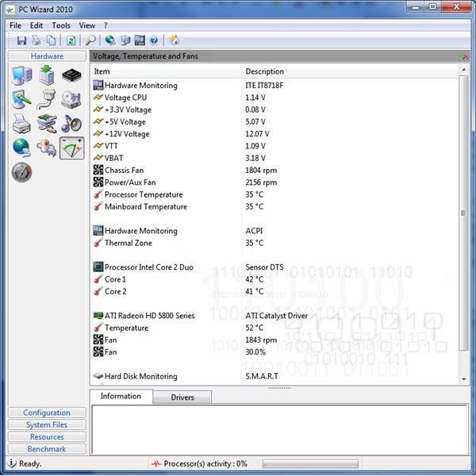Open the I/O Ports cable icon

click(47, 100)
